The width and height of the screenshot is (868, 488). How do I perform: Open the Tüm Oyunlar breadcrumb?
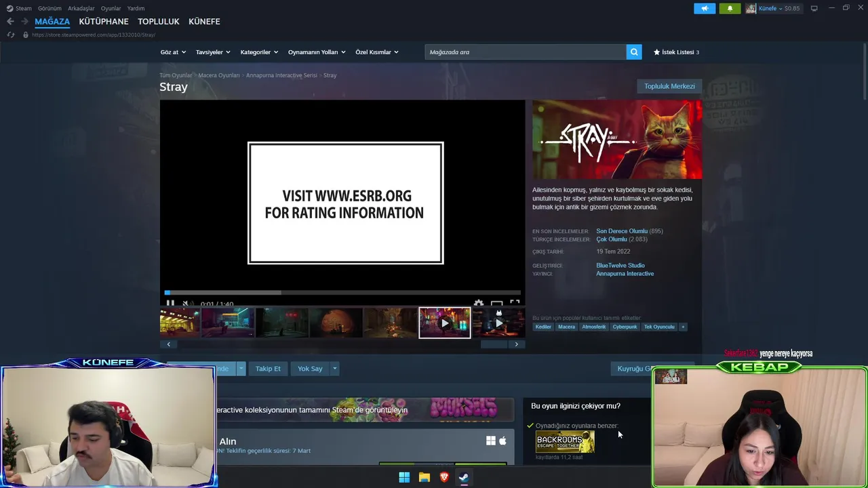coord(176,75)
